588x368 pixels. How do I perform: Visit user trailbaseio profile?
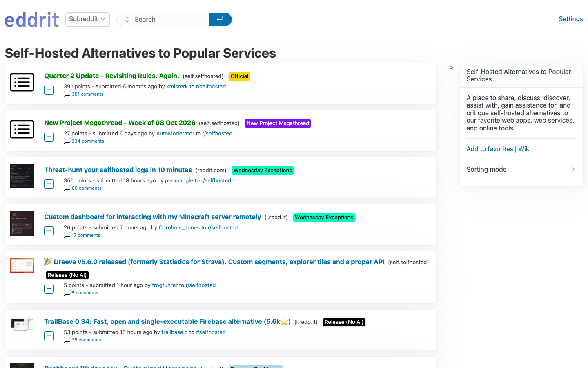tap(174, 332)
